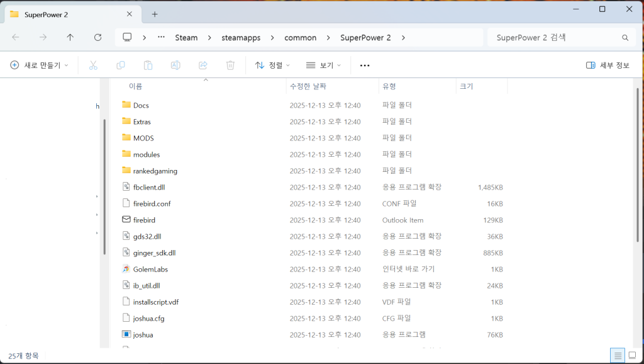Open the three-dots more options menu
The width and height of the screenshot is (644, 364).
(365, 65)
